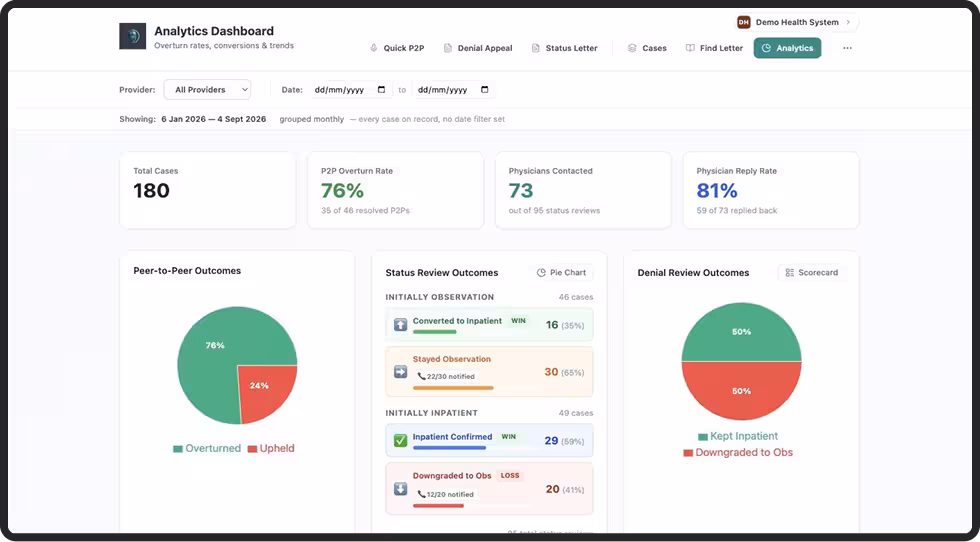Click the LOSS badge on Downgraded to Obs

(x=510, y=476)
